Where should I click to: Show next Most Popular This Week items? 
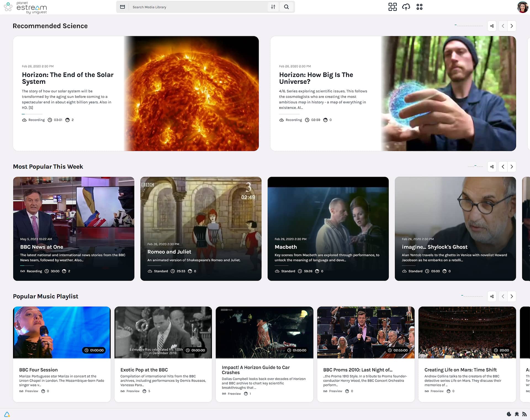[512, 167]
